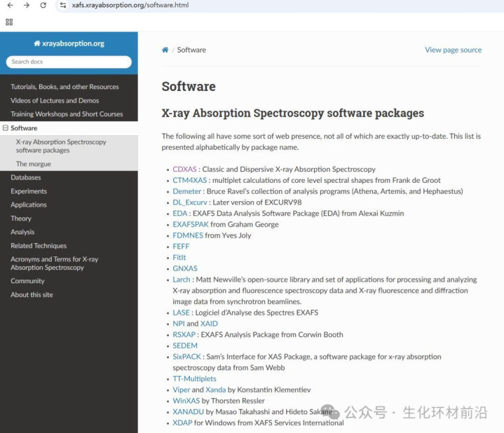Click the browser back arrow

click(x=10, y=6)
